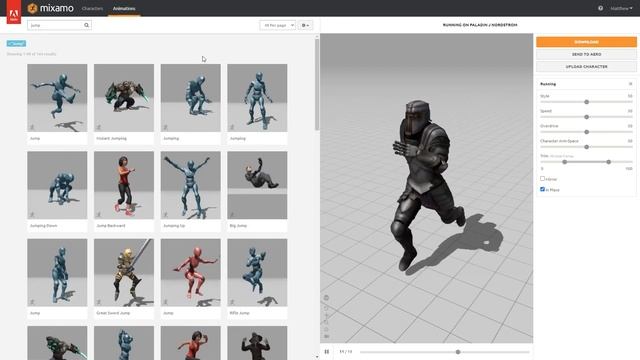Click the playback timeline scrubber handle
Screen dimensions: 640x360
coord(458,352)
